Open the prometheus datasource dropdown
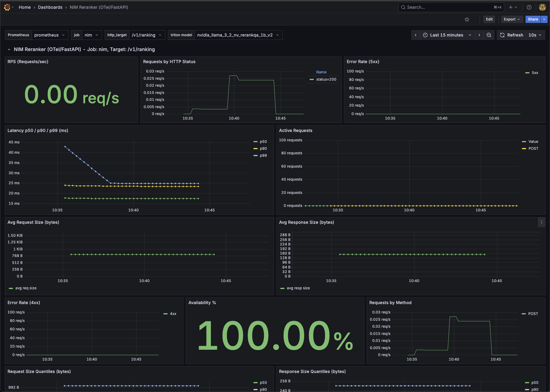This screenshot has height=392, width=550. 50,35
